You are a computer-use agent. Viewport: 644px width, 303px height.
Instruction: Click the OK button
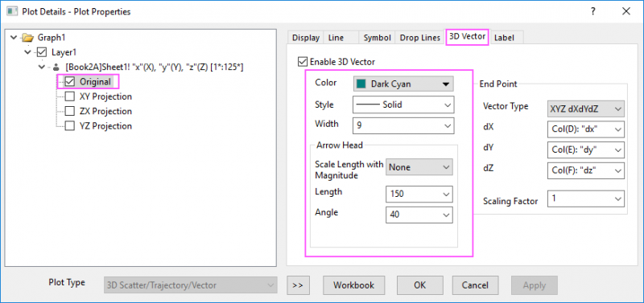click(x=419, y=285)
